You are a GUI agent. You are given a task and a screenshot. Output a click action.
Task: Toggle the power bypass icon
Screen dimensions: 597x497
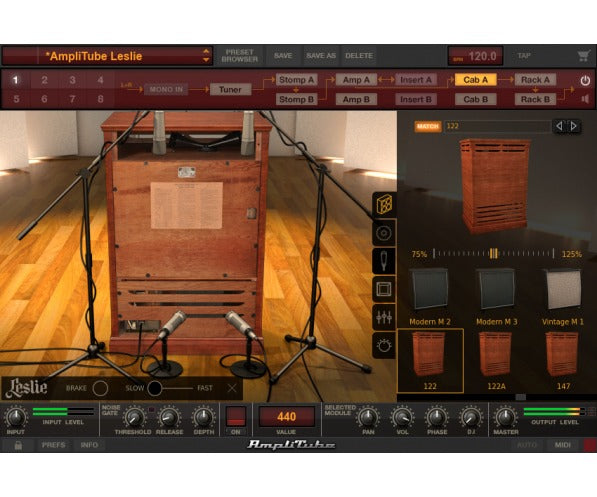[585, 80]
